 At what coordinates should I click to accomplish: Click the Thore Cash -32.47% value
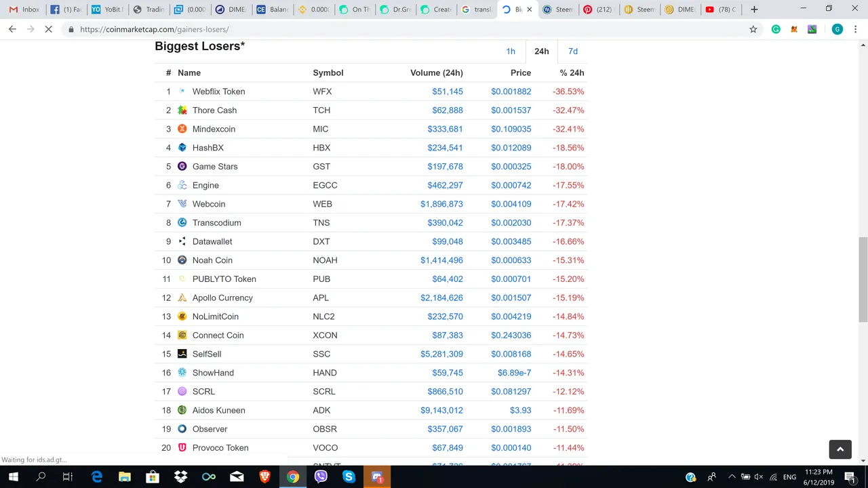click(568, 110)
